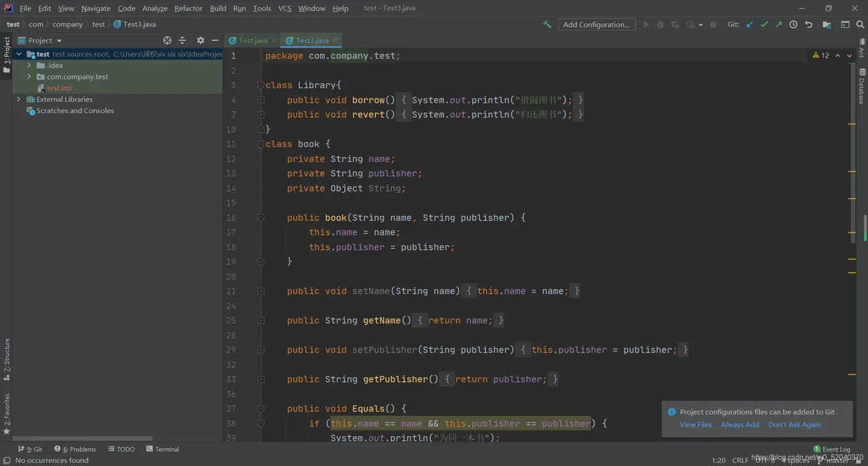Click Always Add link in notification
Screen dimensions: 868x466
click(x=740, y=424)
